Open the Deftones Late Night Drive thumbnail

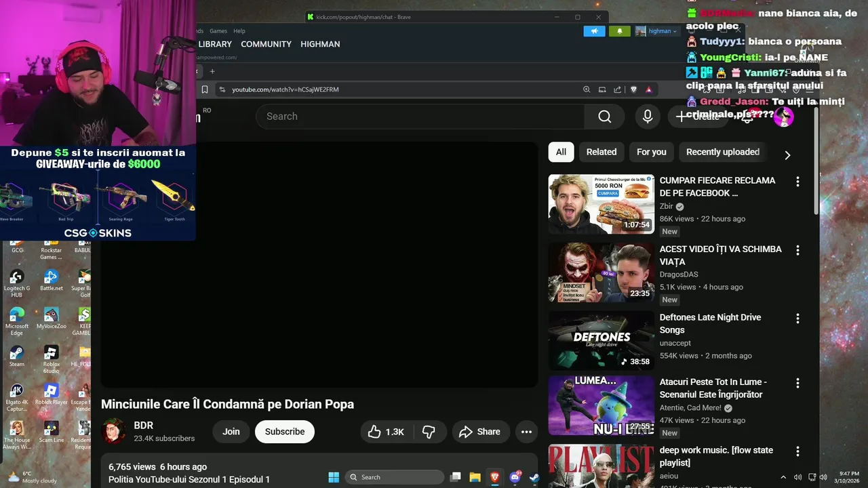point(601,341)
